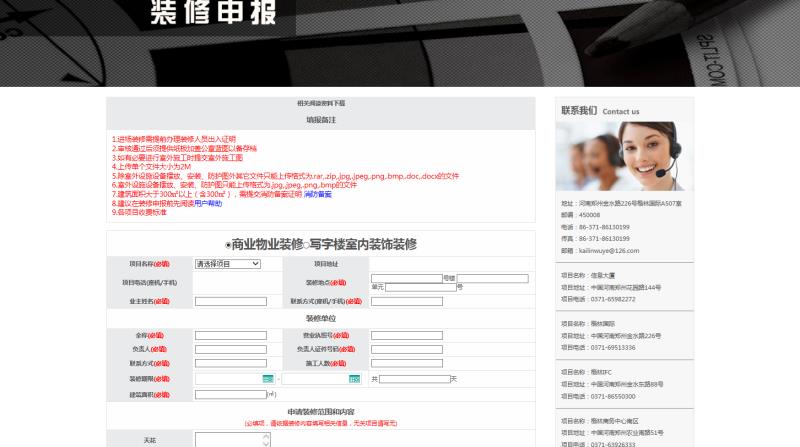This screenshot has height=447, width=800.
Task: Focus the 营业执照号 input field
Action: pyautogui.click(x=406, y=336)
